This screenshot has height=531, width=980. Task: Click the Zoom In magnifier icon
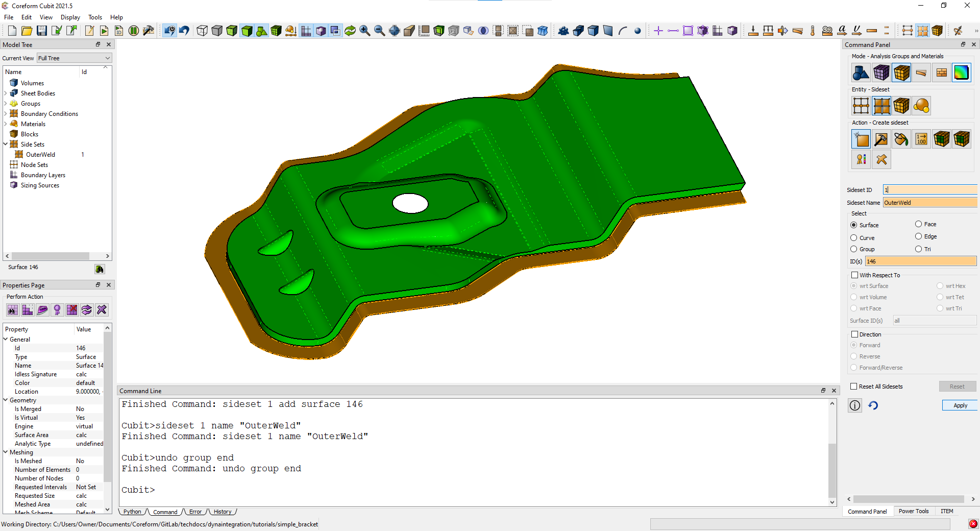click(x=364, y=31)
